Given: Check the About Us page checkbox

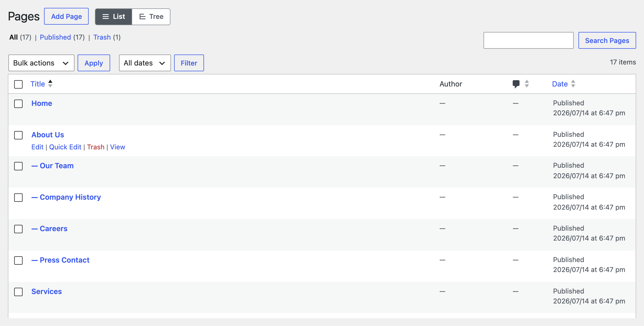Looking at the screenshot, I should (x=18, y=135).
